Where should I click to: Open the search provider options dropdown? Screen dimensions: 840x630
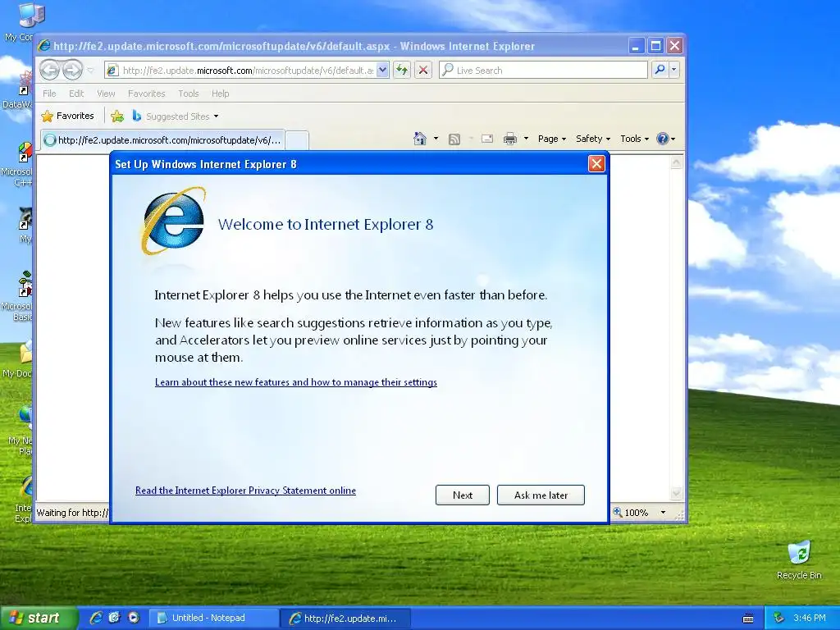pos(674,70)
